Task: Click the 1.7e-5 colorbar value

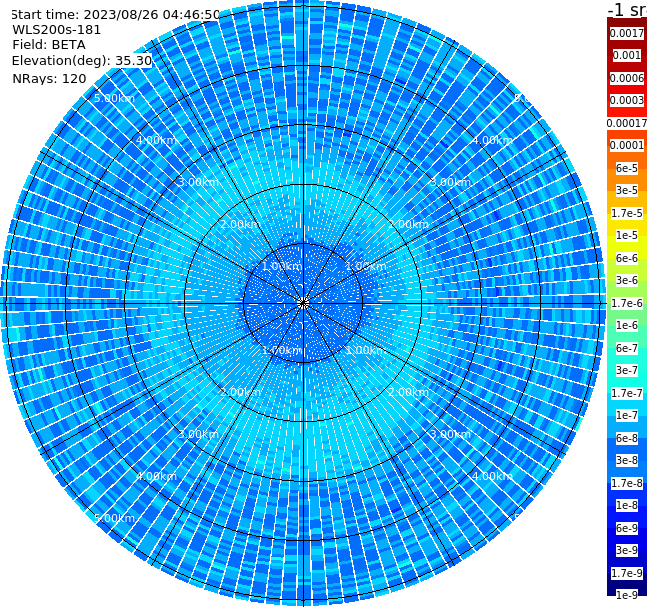Action: click(627, 213)
